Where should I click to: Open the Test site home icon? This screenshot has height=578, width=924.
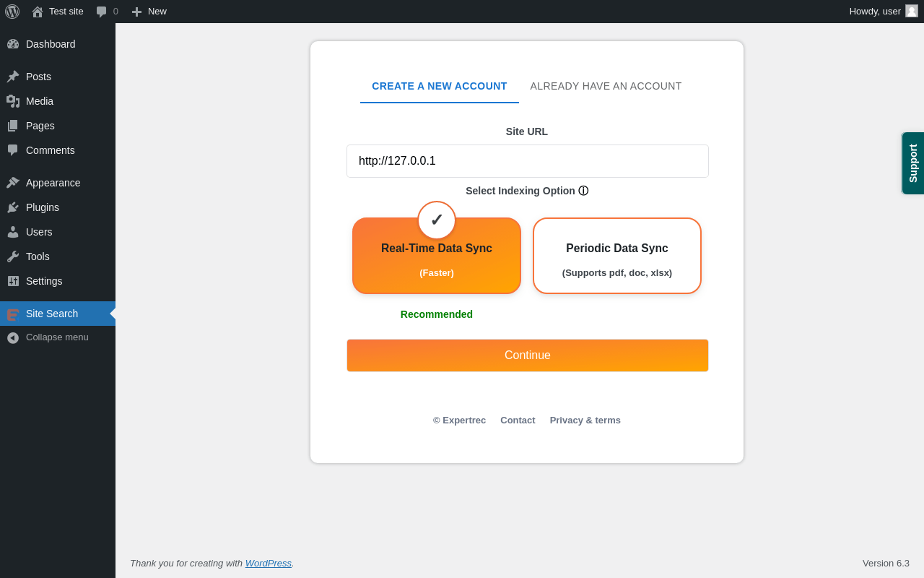[38, 12]
